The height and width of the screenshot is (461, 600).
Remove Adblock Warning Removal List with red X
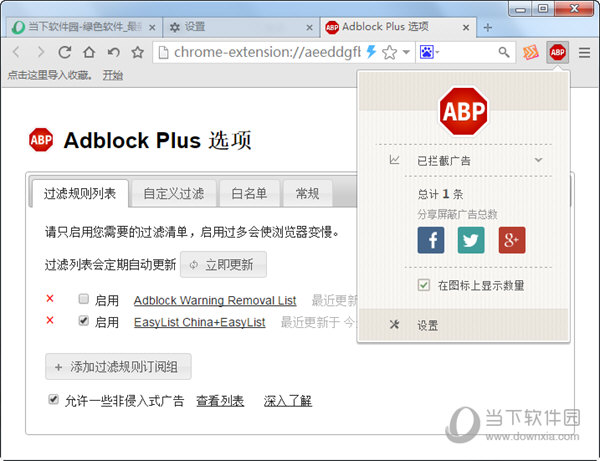pyautogui.click(x=50, y=298)
